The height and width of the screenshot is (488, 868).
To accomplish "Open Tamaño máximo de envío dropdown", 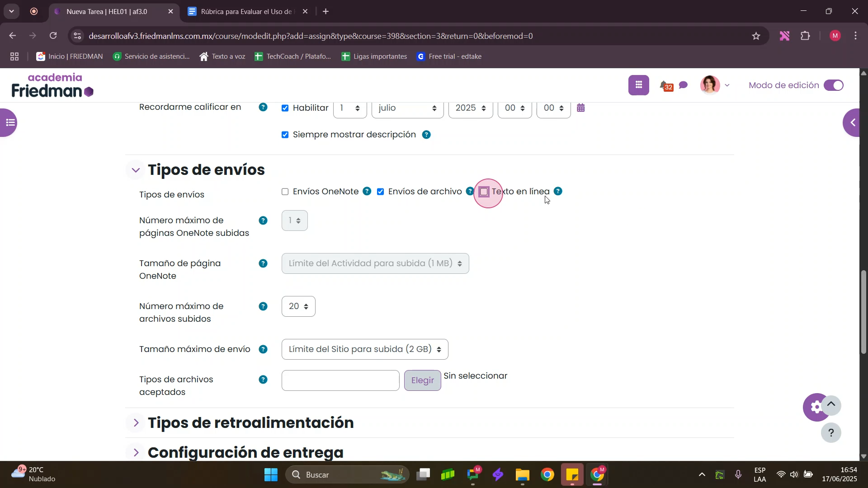I will tap(364, 350).
